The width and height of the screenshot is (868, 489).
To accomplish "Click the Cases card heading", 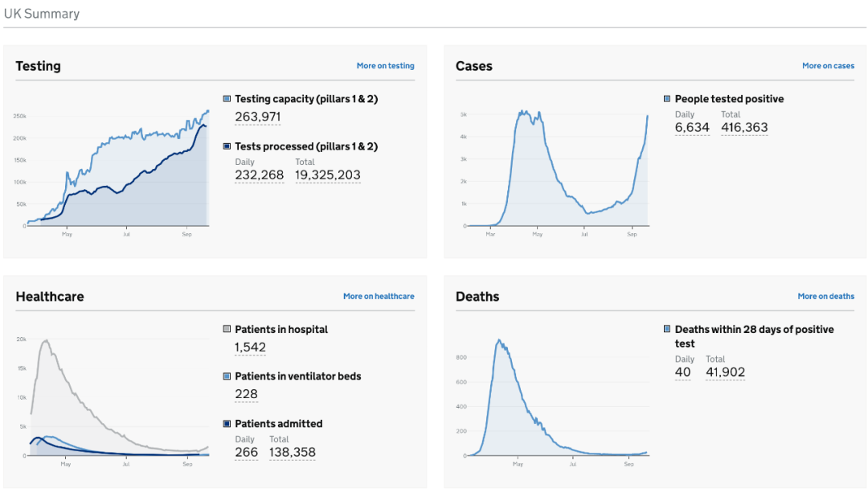I will coord(474,66).
